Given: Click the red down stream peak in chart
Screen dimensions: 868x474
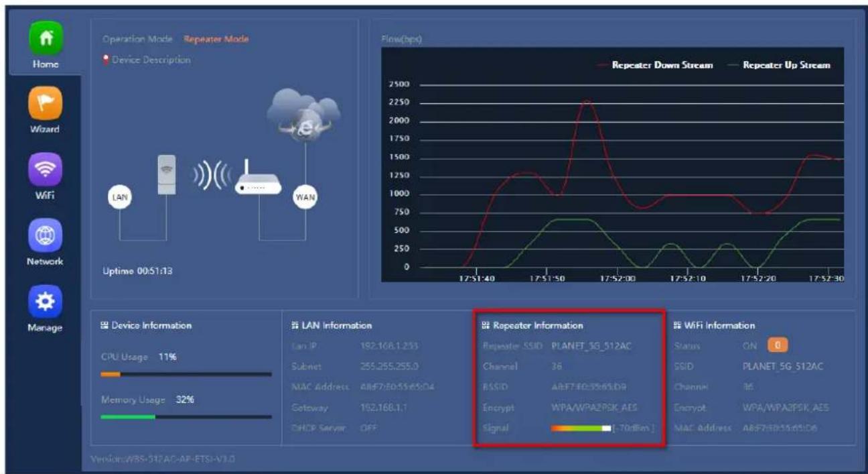Looking at the screenshot, I should (x=587, y=102).
